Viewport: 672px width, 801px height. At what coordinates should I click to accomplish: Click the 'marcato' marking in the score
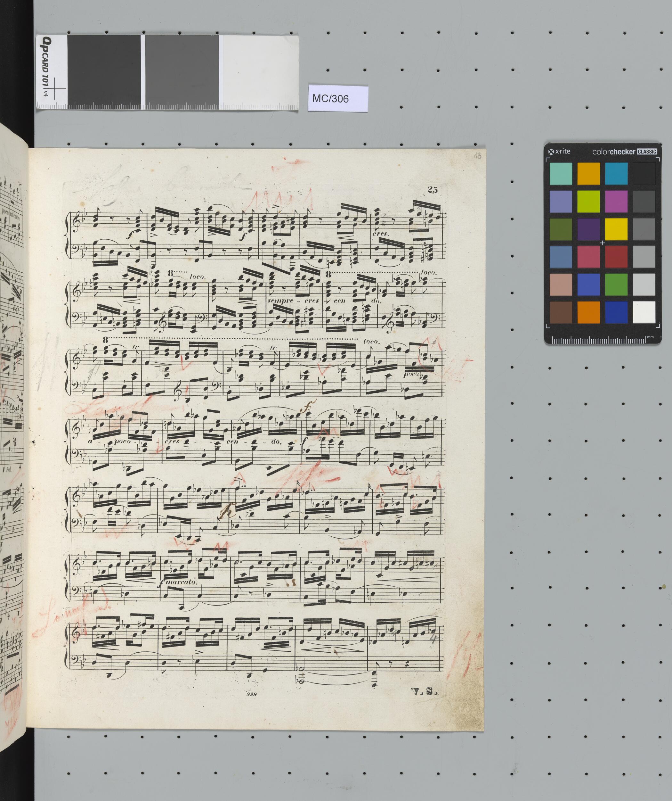coord(181,583)
